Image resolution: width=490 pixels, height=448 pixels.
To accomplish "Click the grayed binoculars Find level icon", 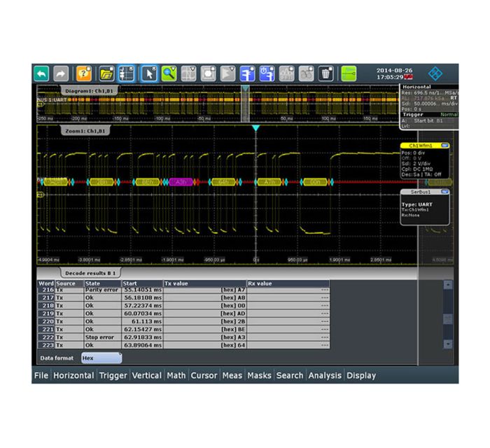I will [x=307, y=74].
